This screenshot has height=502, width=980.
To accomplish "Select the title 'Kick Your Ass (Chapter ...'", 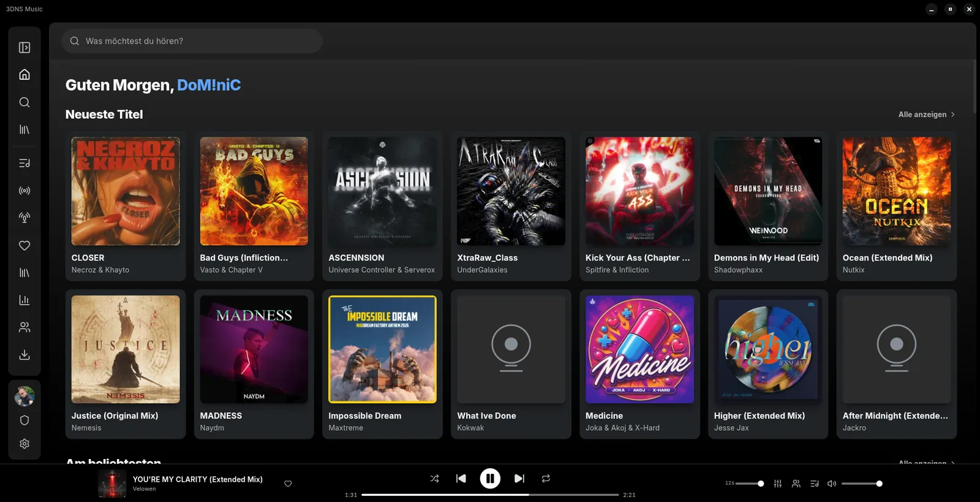I will point(638,258).
